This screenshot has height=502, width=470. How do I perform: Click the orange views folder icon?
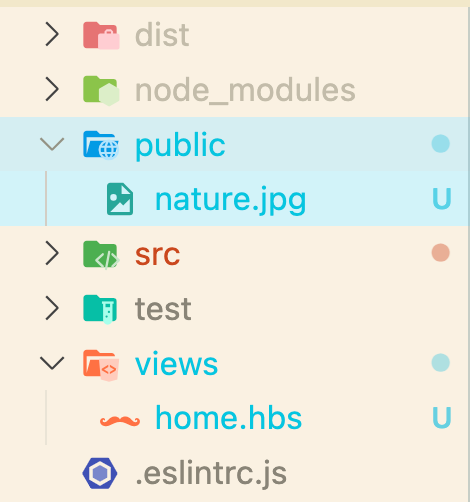point(101,365)
